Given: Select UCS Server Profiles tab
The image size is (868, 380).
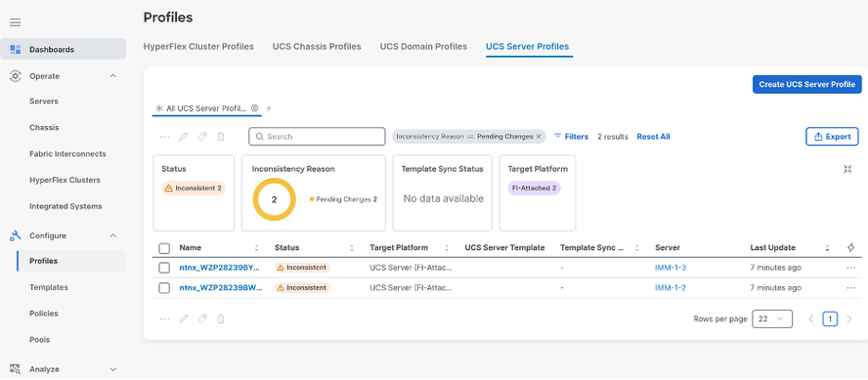Looking at the screenshot, I should (x=527, y=47).
